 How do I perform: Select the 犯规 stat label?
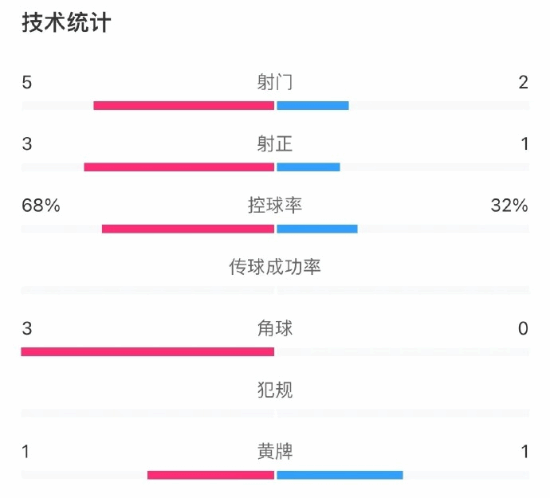275,390
